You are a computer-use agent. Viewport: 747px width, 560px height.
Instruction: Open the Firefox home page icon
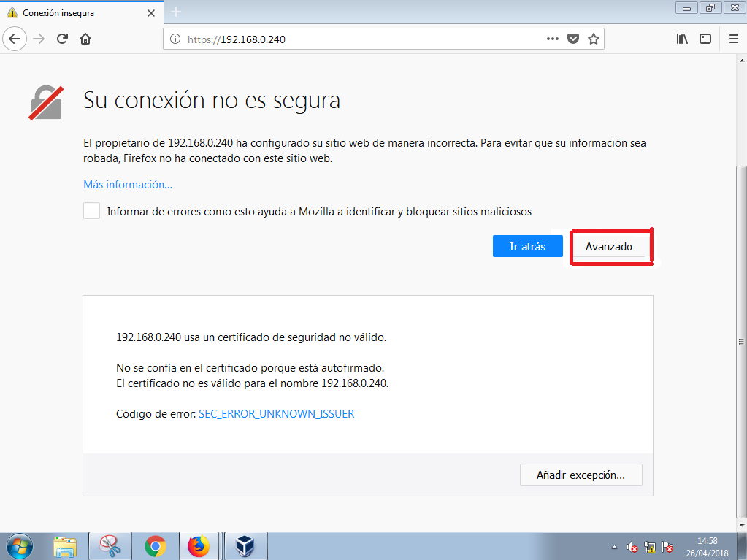(x=85, y=39)
